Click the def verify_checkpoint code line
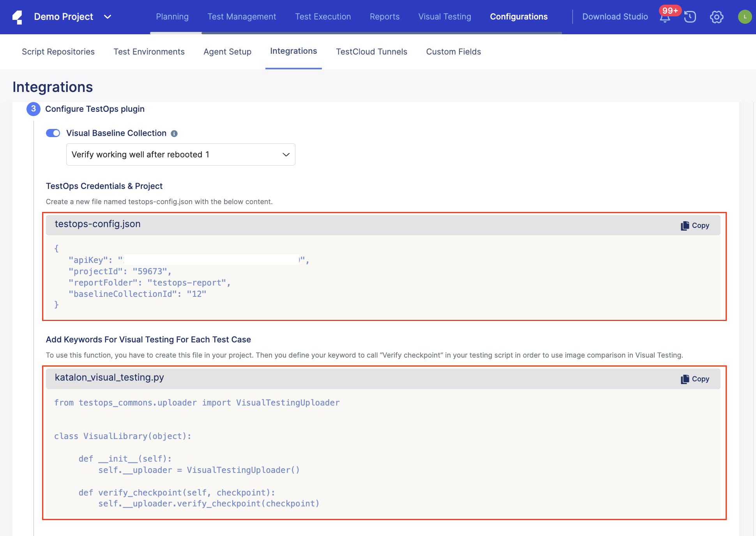The height and width of the screenshot is (536, 756). tap(177, 493)
